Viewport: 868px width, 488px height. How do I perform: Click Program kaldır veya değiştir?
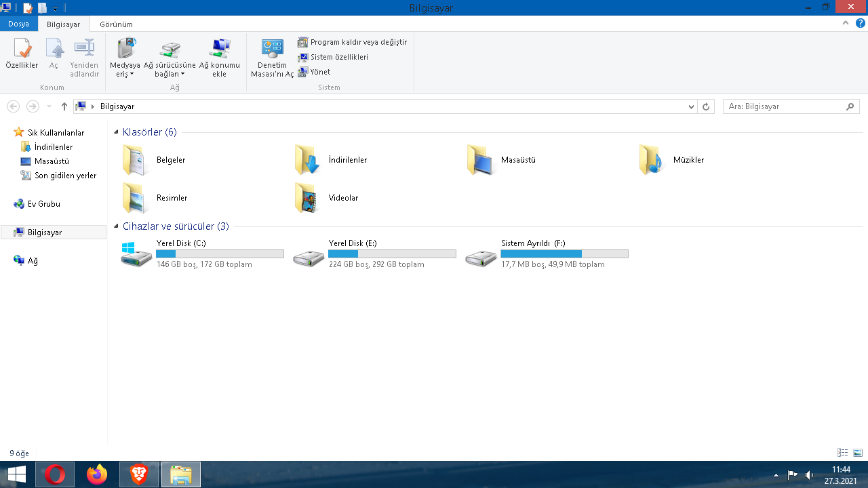353,42
